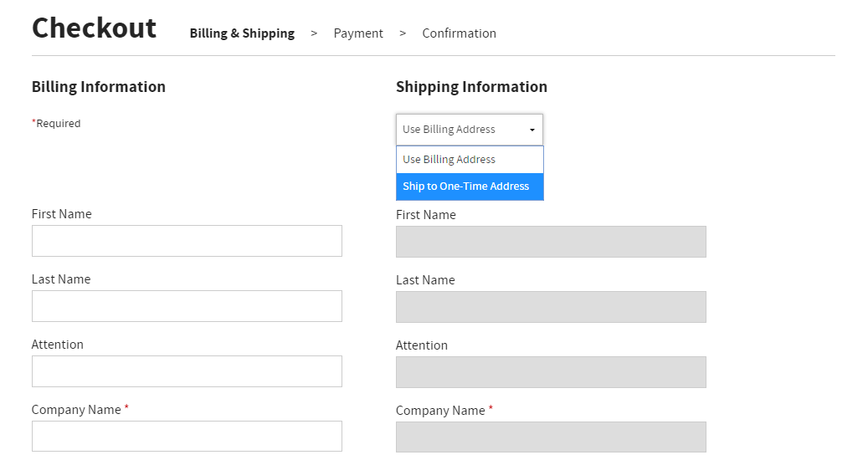The image size is (868, 460).
Task: Click the shipping First Name field
Action: point(551,242)
